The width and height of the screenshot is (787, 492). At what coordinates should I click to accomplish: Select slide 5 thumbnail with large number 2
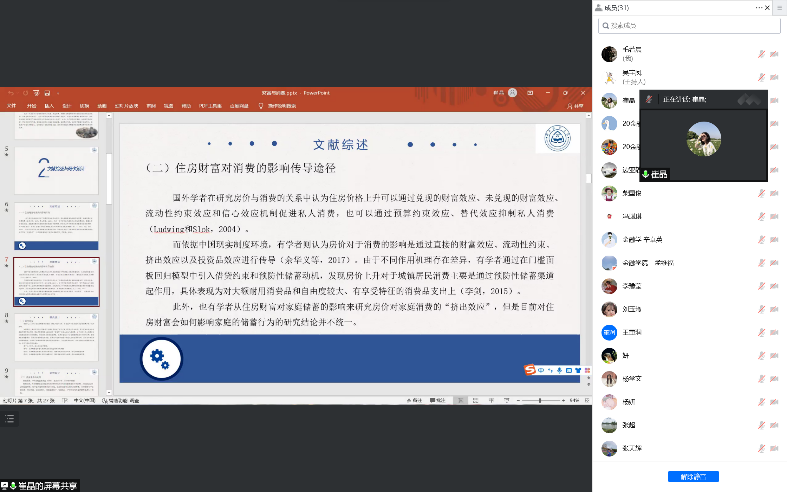[56, 166]
